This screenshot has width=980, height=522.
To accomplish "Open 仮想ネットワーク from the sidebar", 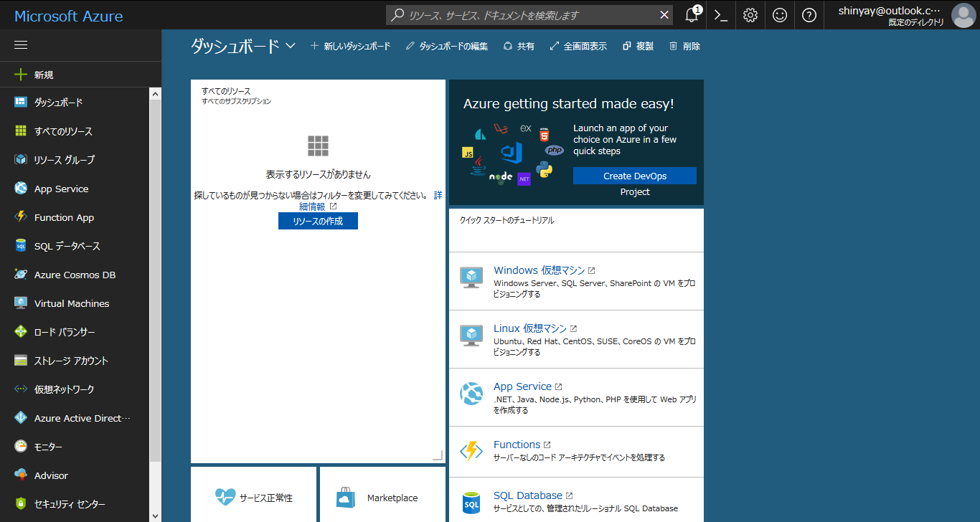I will [x=65, y=389].
